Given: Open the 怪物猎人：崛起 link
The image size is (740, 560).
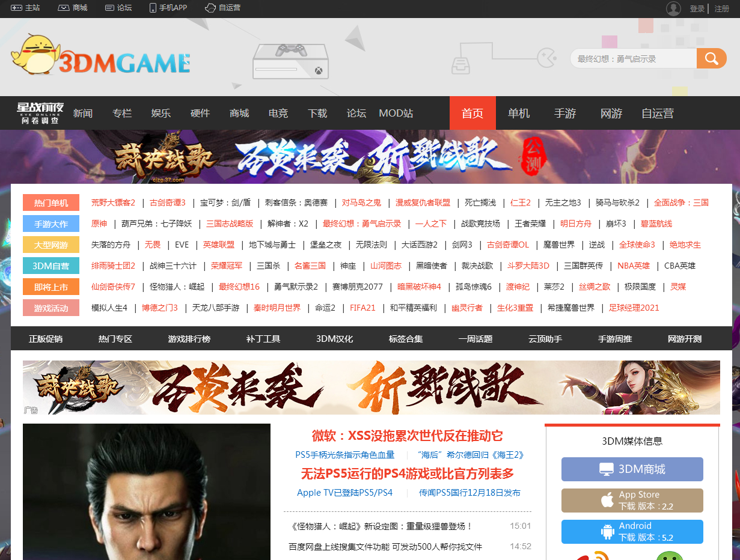Looking at the screenshot, I should pos(177,287).
